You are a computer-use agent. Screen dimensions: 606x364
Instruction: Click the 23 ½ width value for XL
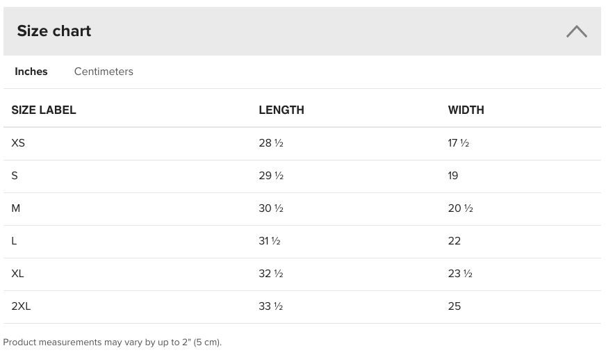460,274
